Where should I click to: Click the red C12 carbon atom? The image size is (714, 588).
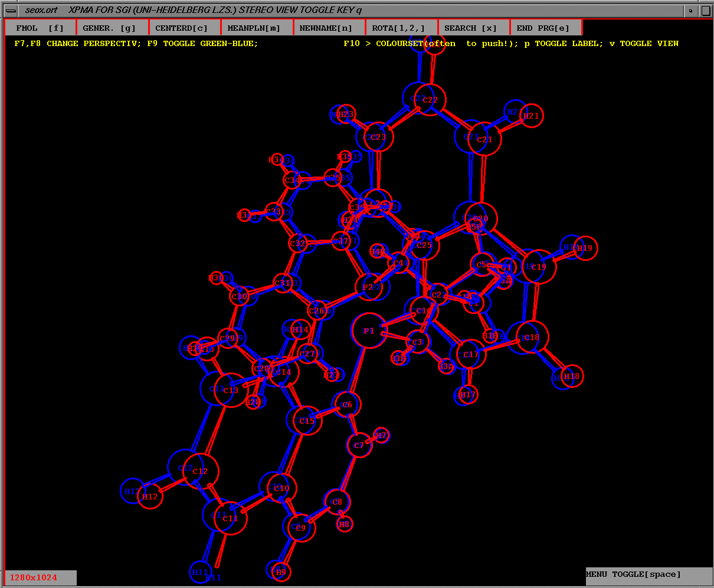pos(201,471)
